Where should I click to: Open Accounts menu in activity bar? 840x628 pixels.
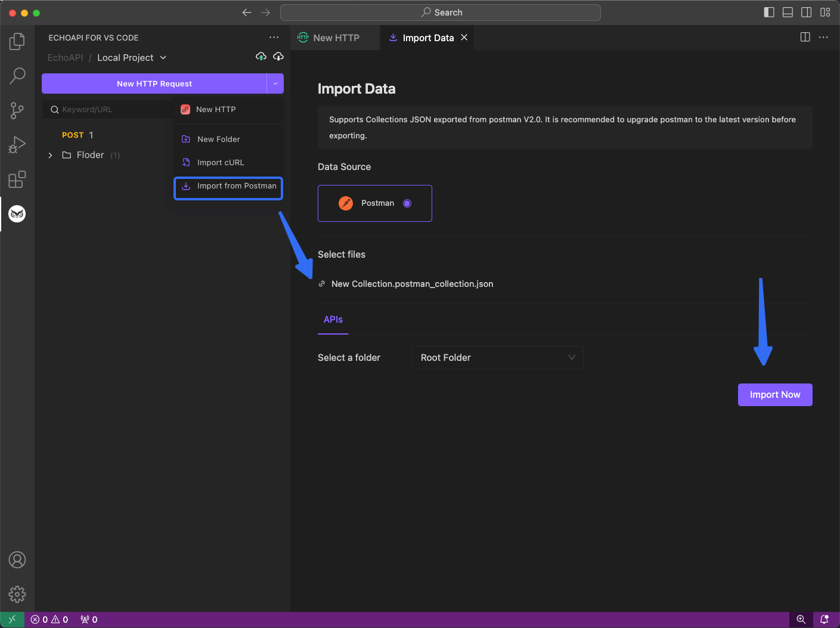coord(17,559)
